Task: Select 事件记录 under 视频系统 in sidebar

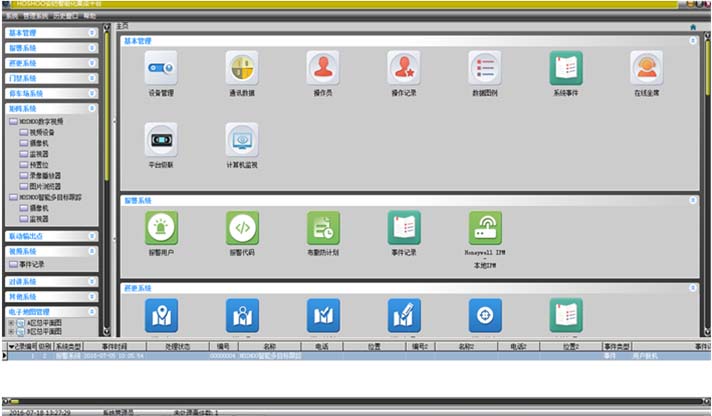Action: tap(32, 264)
